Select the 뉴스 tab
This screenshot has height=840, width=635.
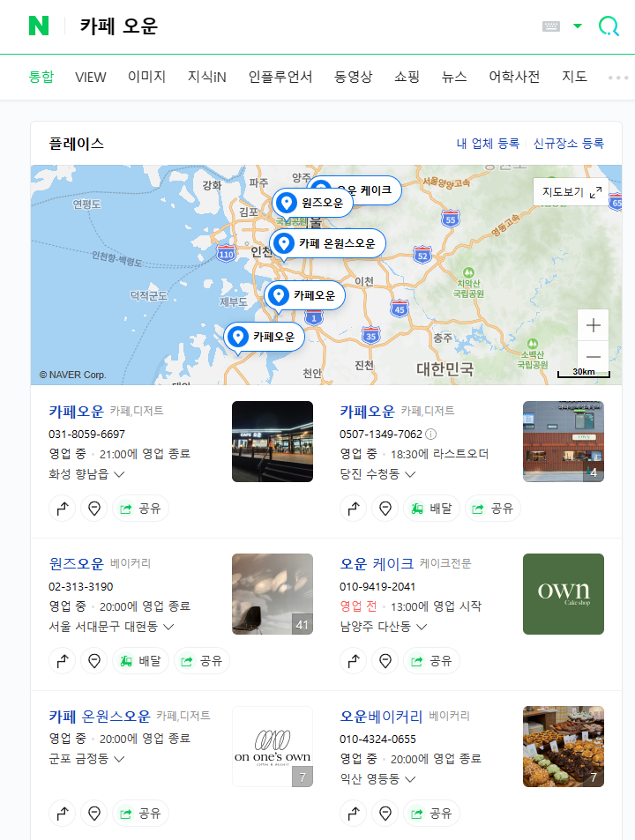tap(454, 77)
